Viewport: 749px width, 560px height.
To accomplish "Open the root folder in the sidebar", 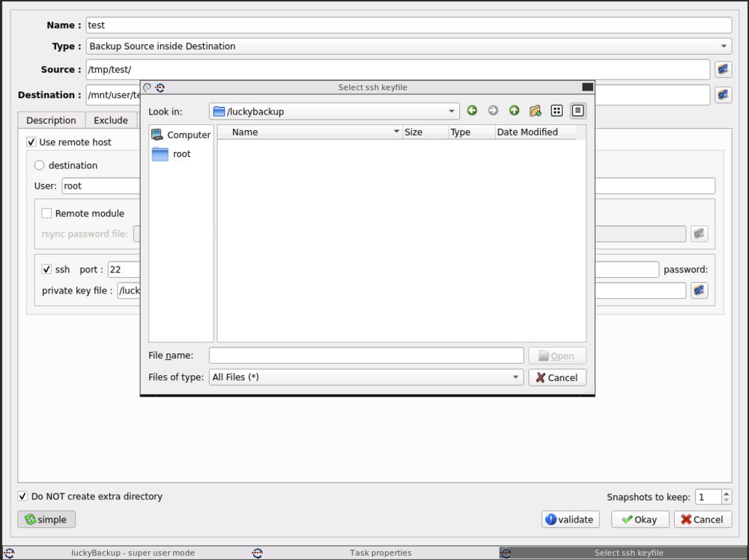I will (172, 153).
